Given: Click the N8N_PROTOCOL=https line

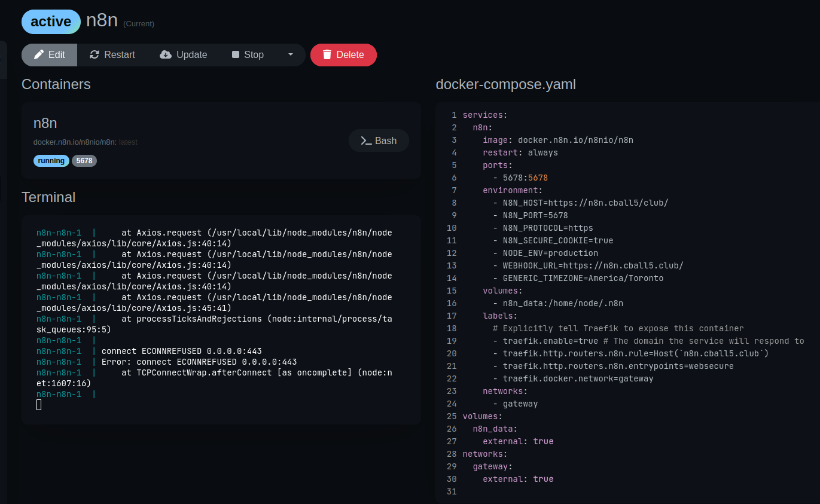Looking at the screenshot, I should (543, 228).
